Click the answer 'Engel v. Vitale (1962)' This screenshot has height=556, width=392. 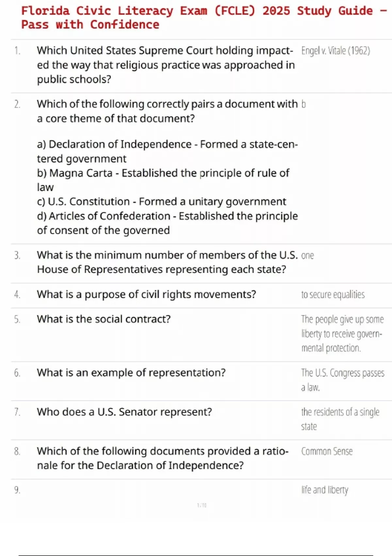tap(335, 51)
